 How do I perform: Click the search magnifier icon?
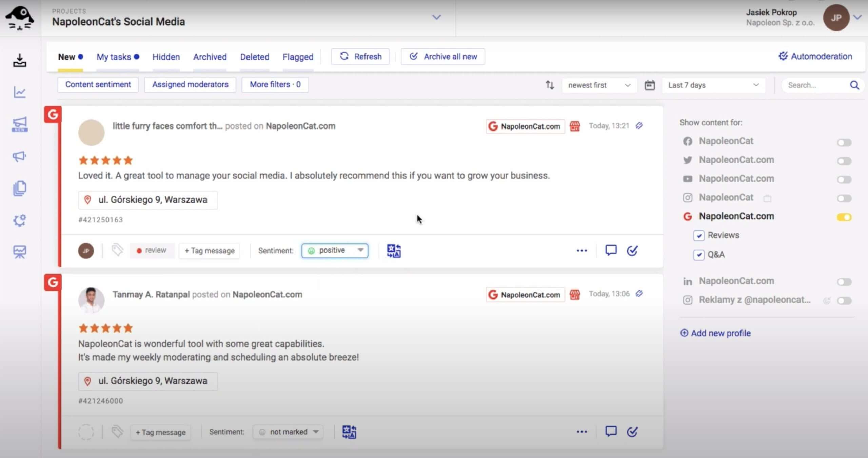point(854,85)
